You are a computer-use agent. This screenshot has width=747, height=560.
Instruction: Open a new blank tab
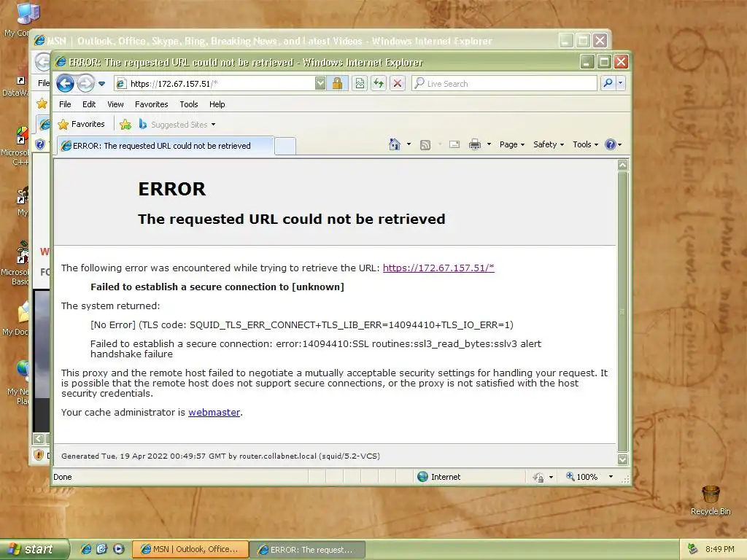[285, 146]
